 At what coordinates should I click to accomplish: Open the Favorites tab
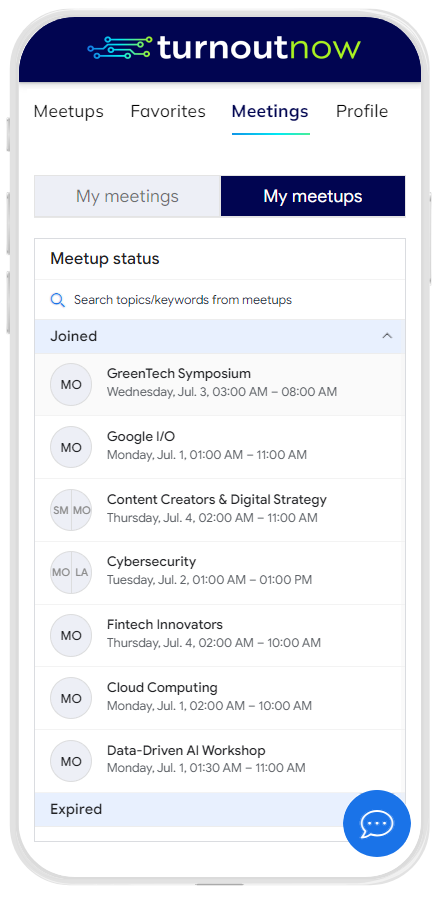click(168, 111)
